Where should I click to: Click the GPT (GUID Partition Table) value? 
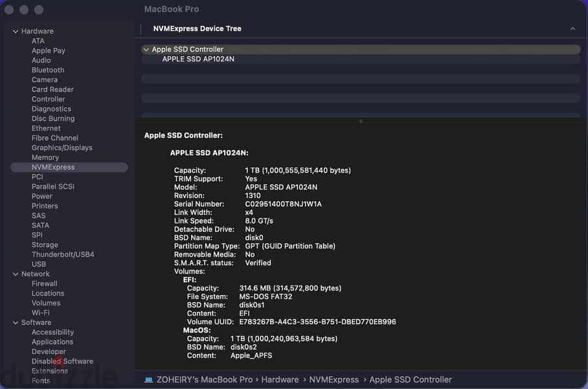pos(290,246)
